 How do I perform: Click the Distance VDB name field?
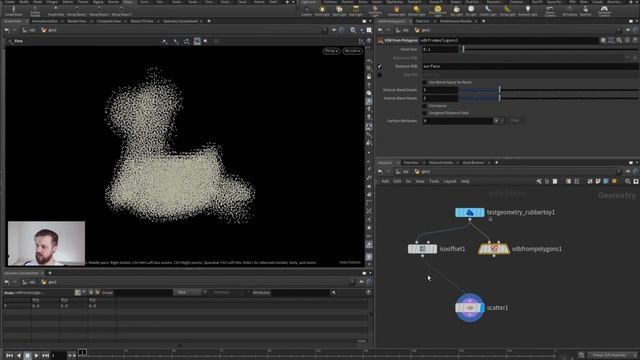click(530, 66)
